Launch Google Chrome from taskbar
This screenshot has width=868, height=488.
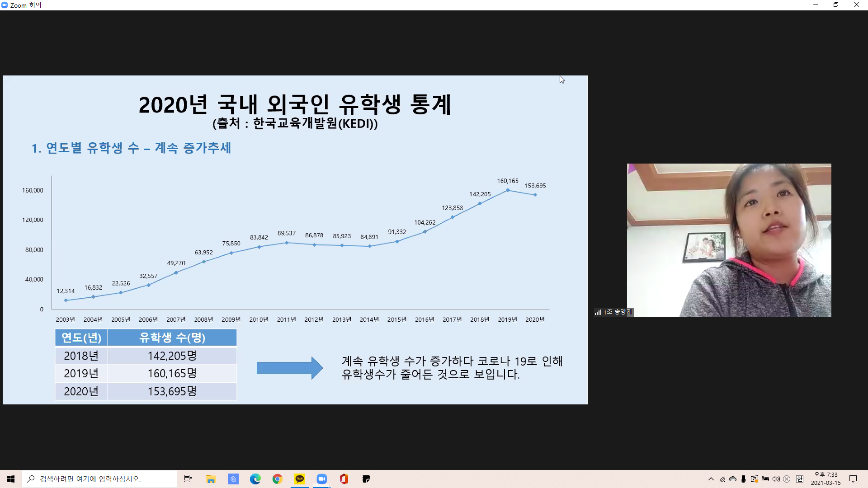click(x=278, y=479)
